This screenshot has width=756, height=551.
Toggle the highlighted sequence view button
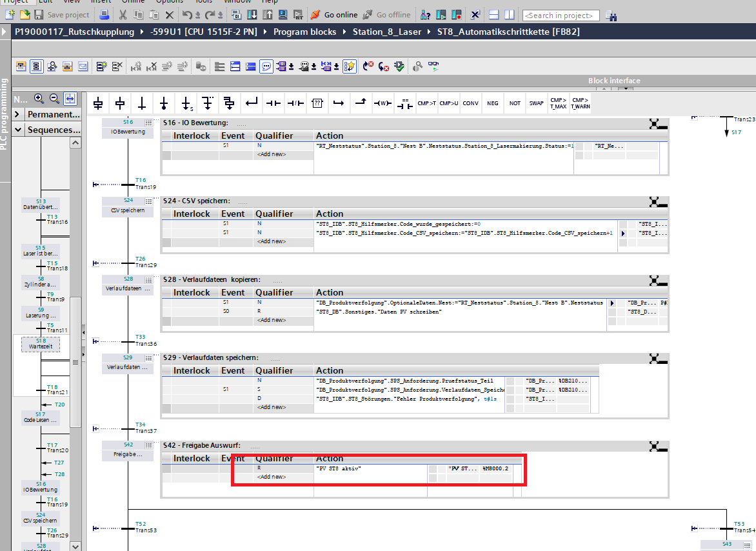[37, 66]
